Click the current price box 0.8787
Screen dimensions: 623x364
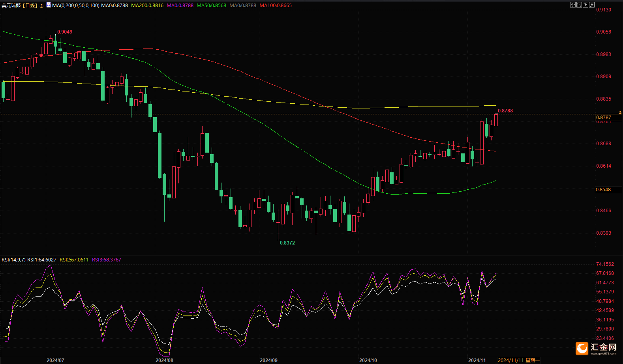tap(608, 118)
